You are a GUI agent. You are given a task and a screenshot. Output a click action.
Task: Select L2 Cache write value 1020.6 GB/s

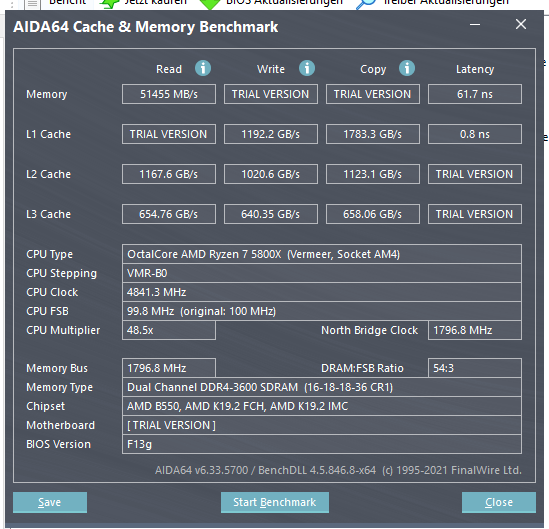(x=271, y=174)
